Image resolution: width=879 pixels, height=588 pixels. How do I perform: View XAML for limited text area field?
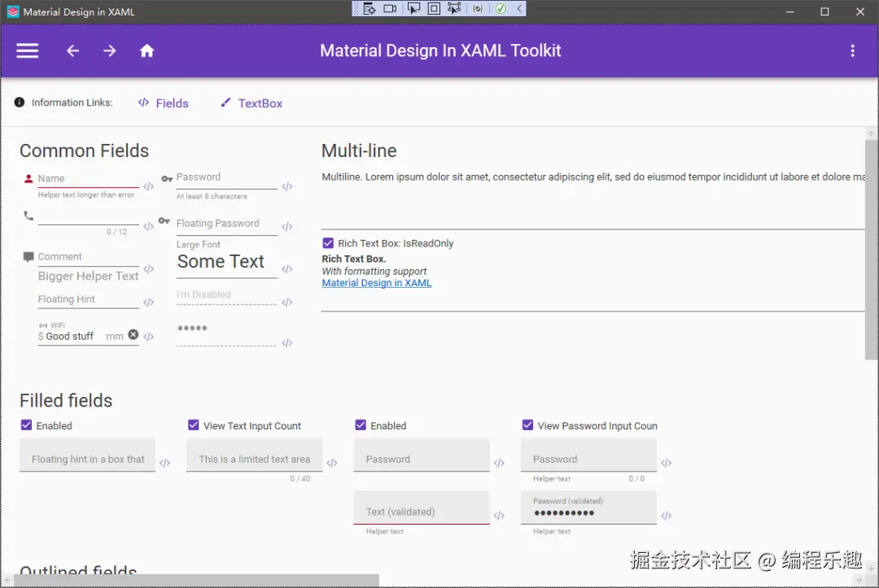tap(332, 463)
